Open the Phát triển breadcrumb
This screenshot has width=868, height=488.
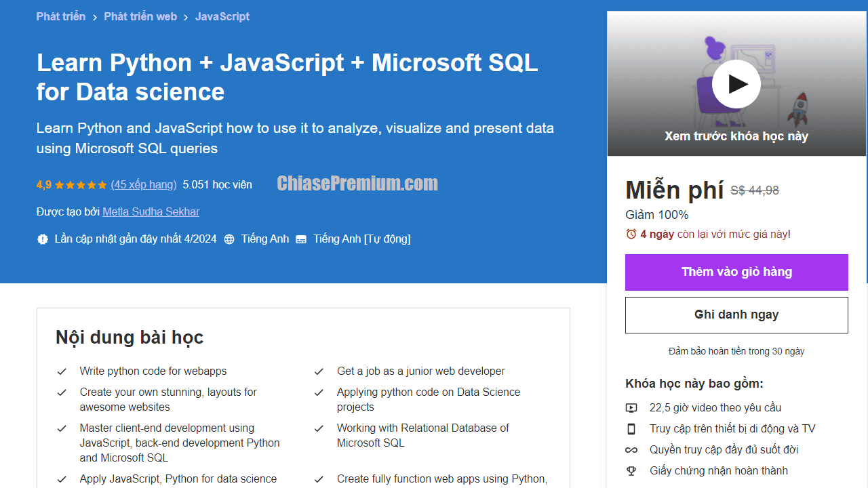point(61,16)
